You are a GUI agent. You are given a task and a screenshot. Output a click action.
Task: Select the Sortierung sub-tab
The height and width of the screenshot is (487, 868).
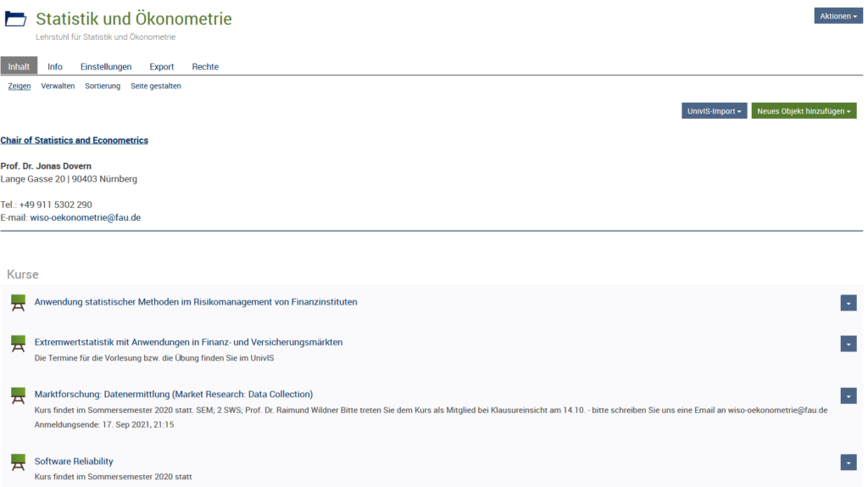pos(103,86)
